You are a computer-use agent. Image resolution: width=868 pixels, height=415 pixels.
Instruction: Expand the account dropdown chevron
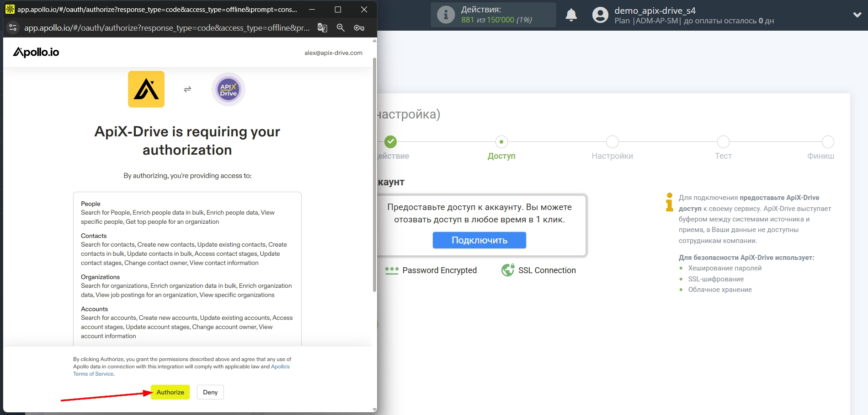(857, 15)
